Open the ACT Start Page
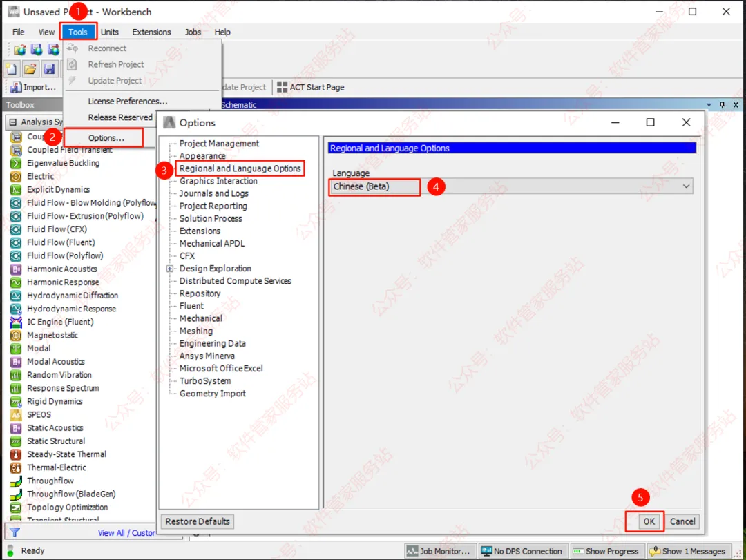Image resolution: width=746 pixels, height=560 pixels. [311, 87]
